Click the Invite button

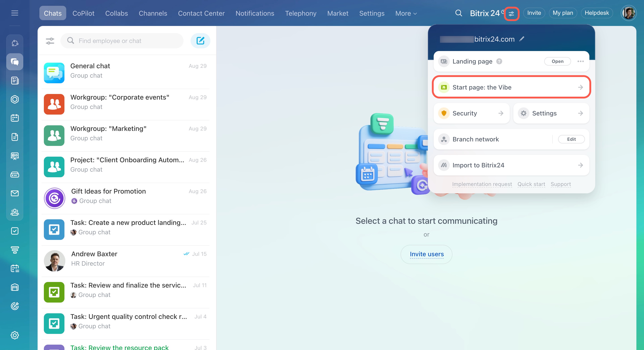point(534,13)
